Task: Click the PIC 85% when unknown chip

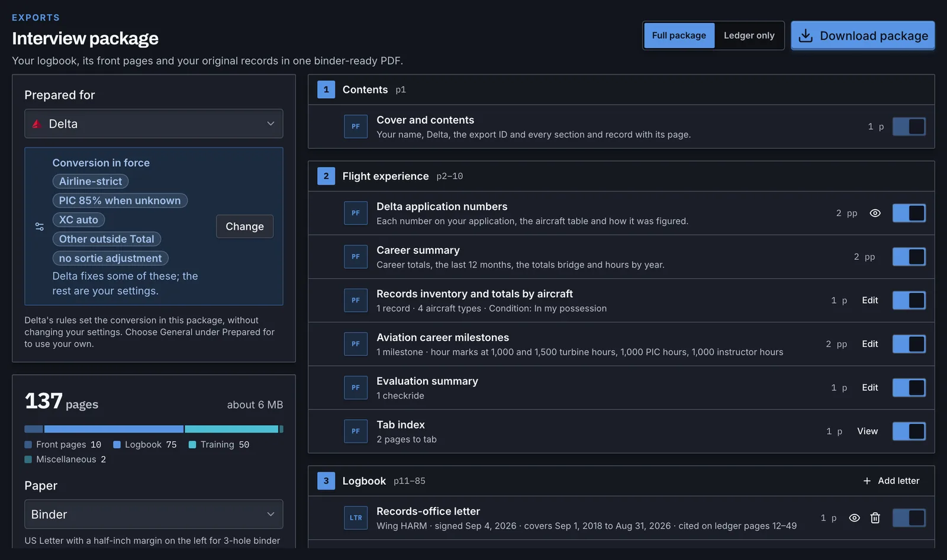Action: (120, 201)
